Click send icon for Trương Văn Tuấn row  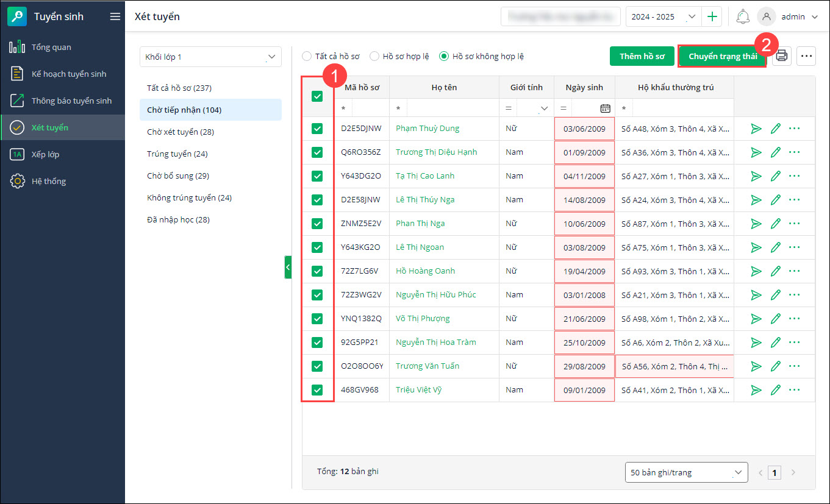coord(756,366)
